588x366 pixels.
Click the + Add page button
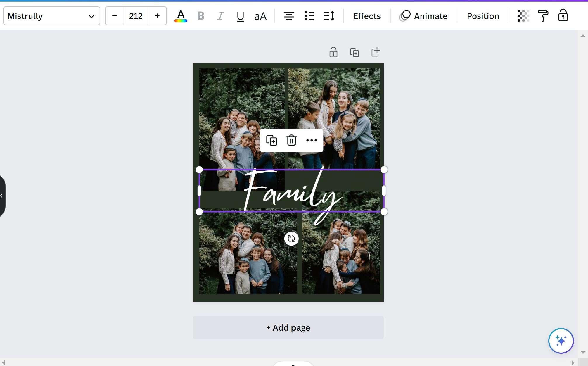pyautogui.click(x=288, y=327)
